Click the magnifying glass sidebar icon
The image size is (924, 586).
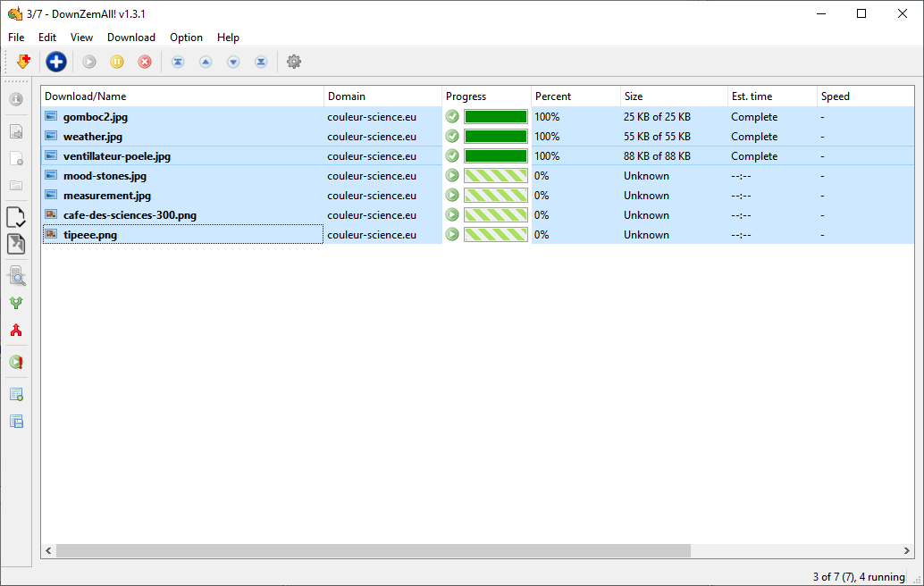coord(16,276)
